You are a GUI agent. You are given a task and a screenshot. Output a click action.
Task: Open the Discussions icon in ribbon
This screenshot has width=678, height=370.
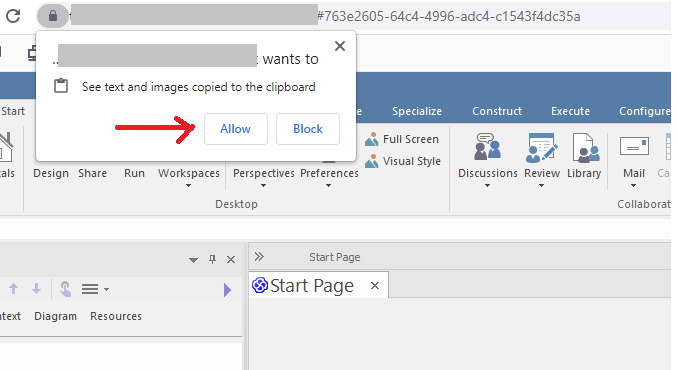[488, 147]
